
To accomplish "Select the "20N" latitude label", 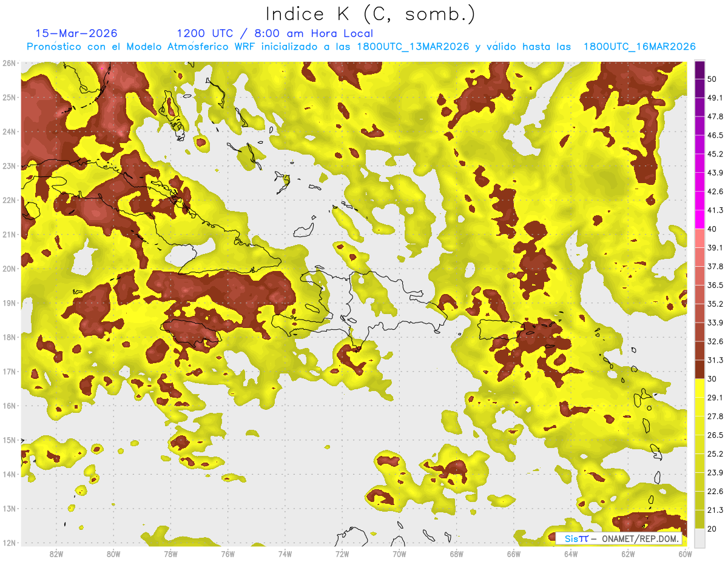I will point(8,269).
